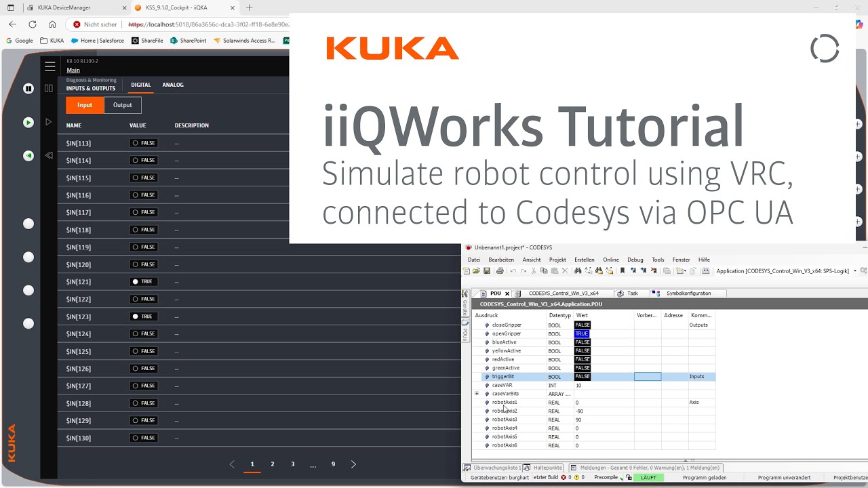868x488 pixels.
Task: Open SharePoint bookmark
Action: (x=189, y=41)
